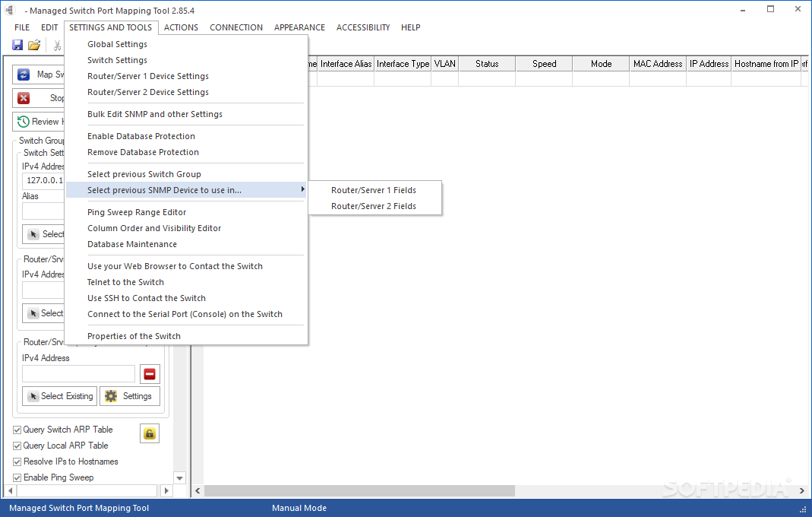This screenshot has height=517, width=812.
Task: Choose Telnet to the Switch
Action: [186, 283]
